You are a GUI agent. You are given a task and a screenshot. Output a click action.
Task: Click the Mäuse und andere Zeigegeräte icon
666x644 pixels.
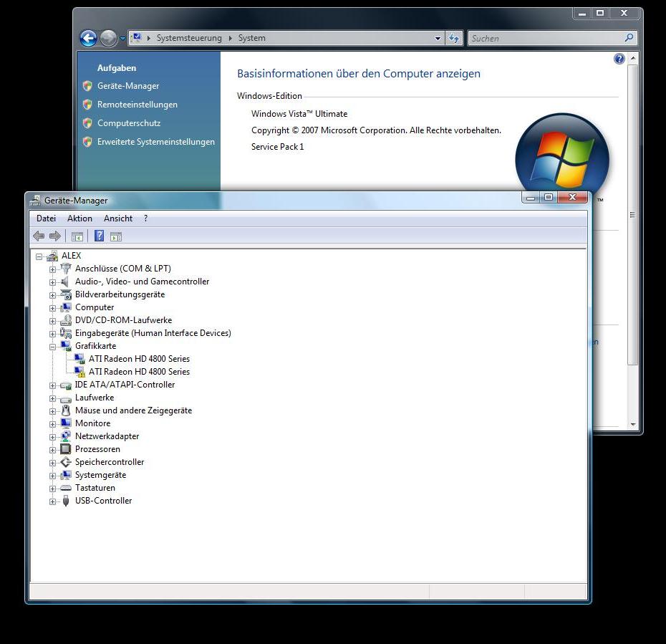tap(66, 410)
